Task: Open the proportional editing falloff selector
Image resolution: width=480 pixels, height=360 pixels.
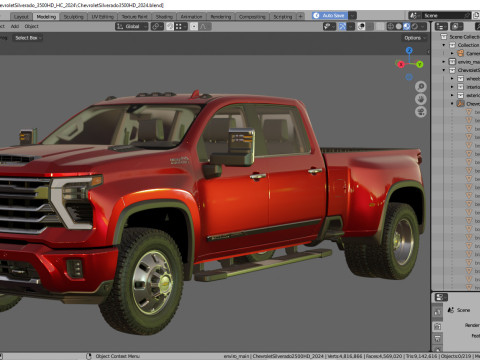Action: tap(205, 26)
